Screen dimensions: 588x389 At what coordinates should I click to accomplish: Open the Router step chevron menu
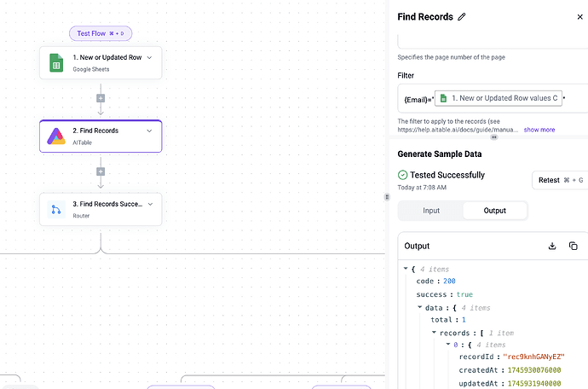click(149, 204)
